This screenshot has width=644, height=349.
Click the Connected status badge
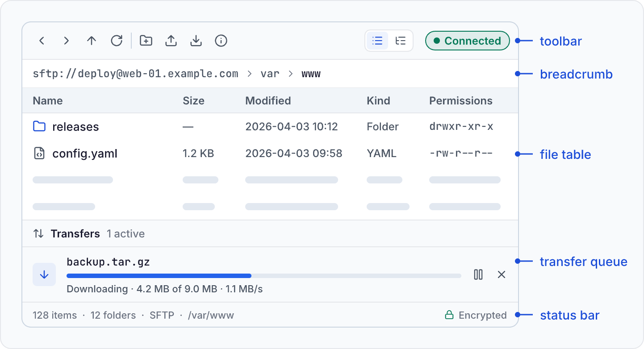pos(467,41)
